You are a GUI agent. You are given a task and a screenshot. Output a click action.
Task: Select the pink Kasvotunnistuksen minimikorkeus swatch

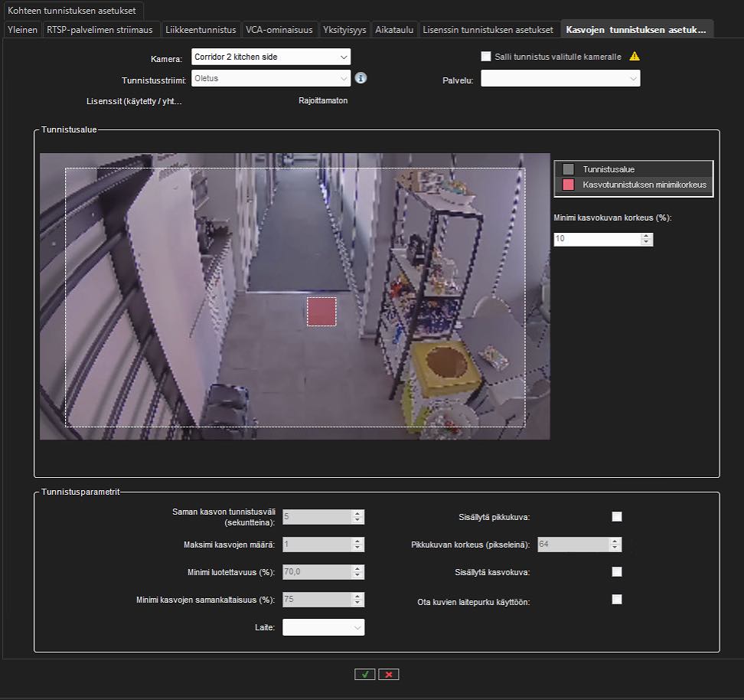pos(568,185)
